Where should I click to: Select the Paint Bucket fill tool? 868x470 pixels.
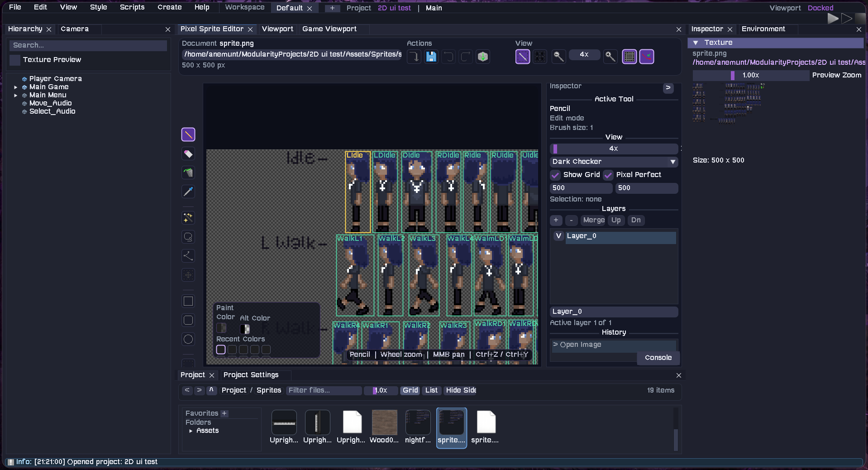click(188, 173)
